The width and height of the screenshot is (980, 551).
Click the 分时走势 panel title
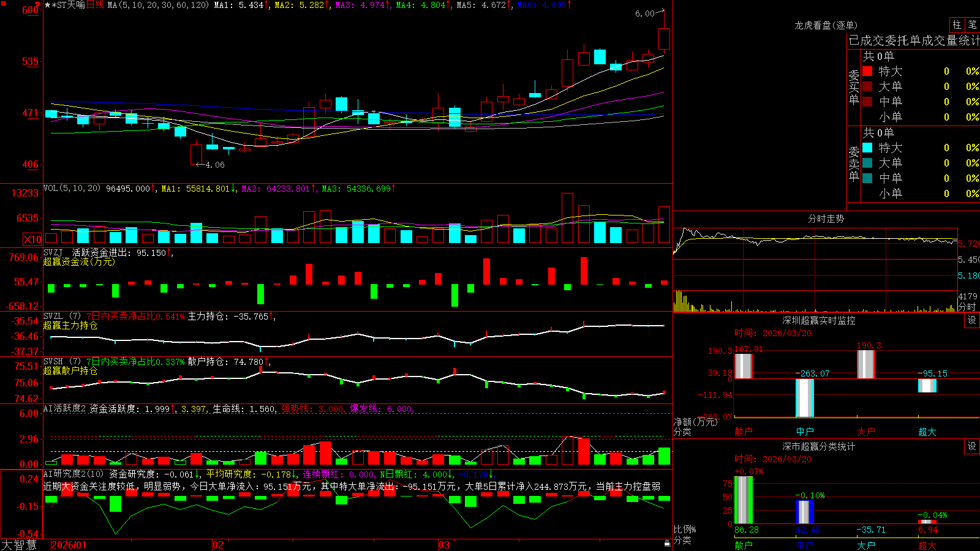tap(826, 219)
